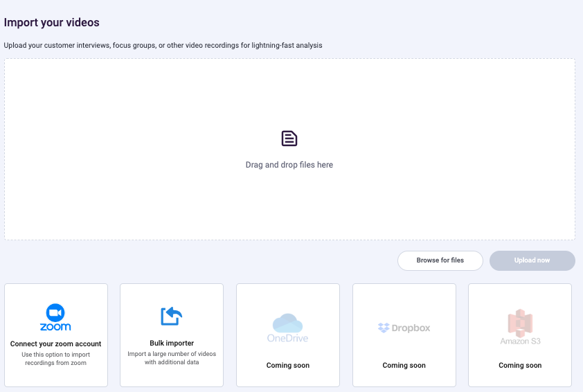The height and width of the screenshot is (392, 583).
Task: Select the Bulk importer heading
Action: pos(172,343)
